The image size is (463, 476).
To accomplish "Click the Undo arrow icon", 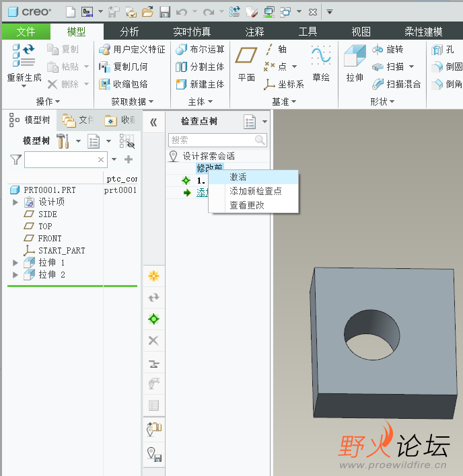I will 182,12.
